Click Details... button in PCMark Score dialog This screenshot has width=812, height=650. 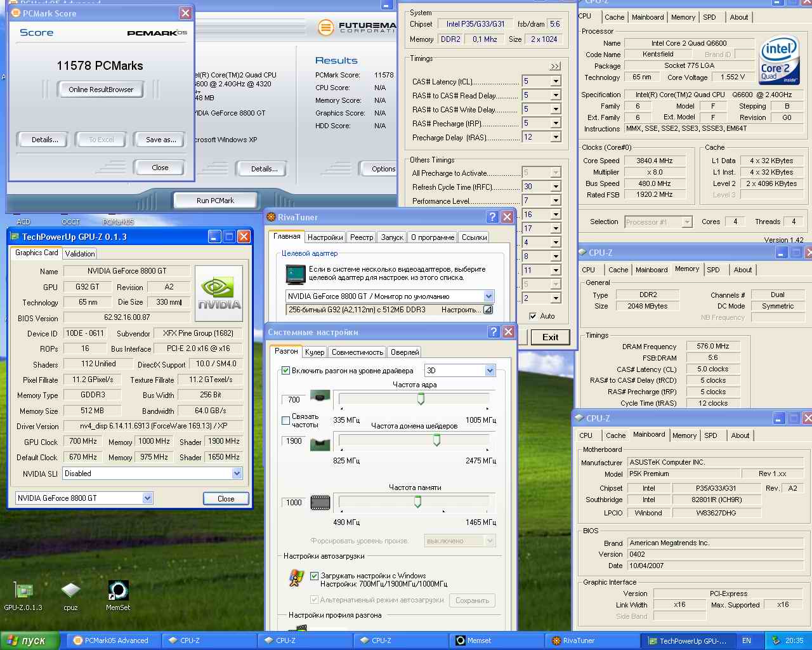coord(44,140)
